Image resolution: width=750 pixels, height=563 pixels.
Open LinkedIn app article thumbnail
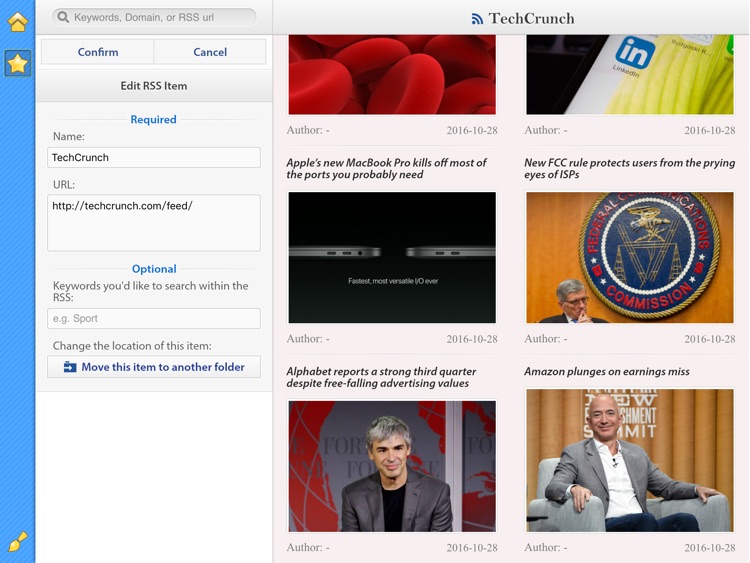pos(629,75)
